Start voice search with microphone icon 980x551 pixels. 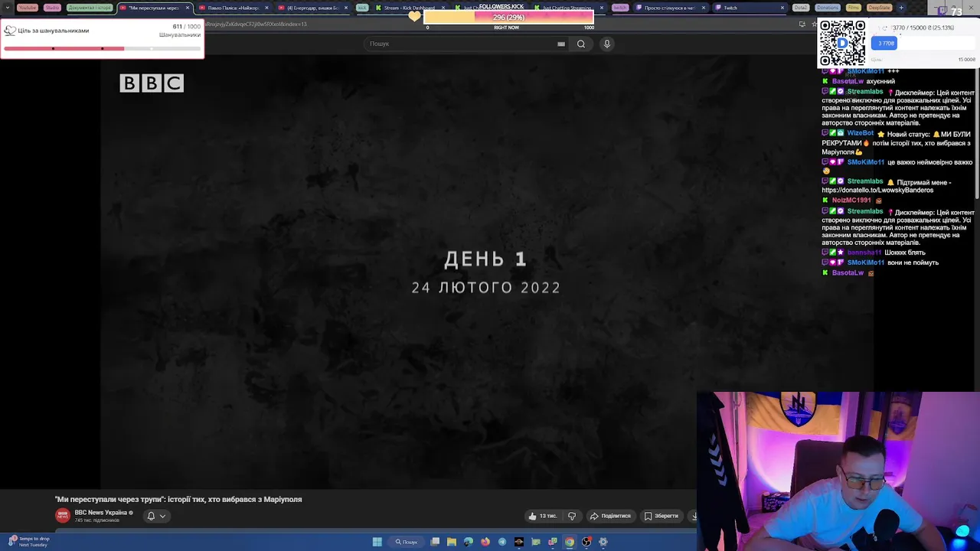[x=607, y=44]
